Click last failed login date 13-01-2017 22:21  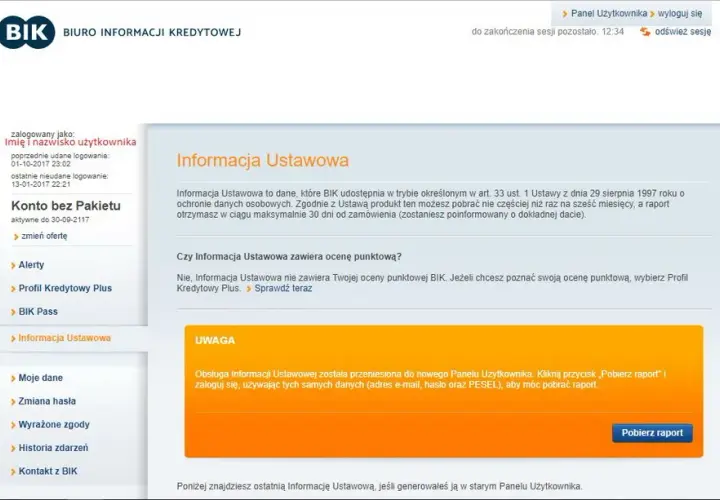click(x=41, y=184)
